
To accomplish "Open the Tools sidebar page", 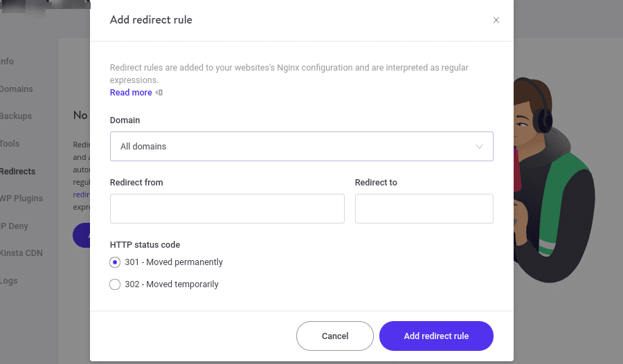I will pyautogui.click(x=10, y=144).
